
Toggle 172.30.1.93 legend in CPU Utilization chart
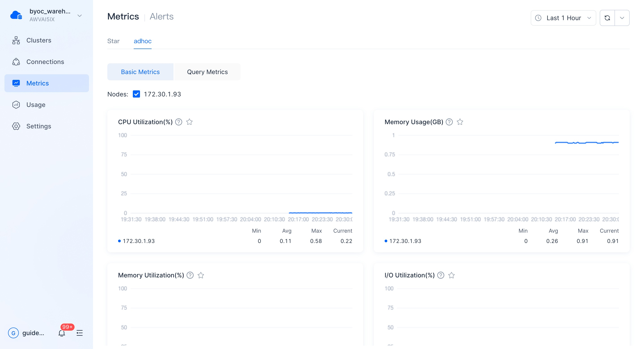coord(136,241)
